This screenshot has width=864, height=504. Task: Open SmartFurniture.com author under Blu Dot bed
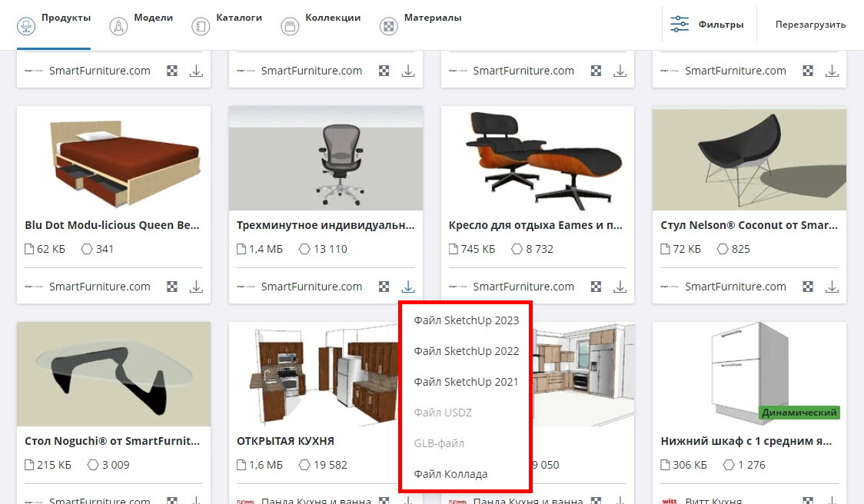(x=99, y=287)
